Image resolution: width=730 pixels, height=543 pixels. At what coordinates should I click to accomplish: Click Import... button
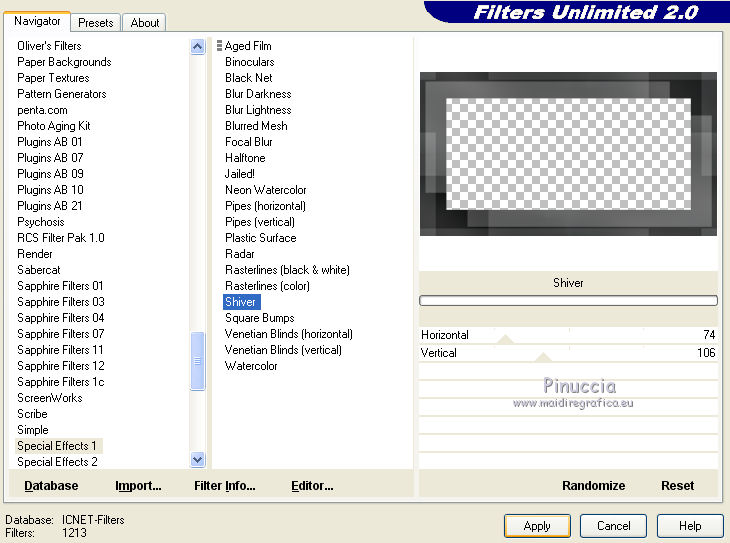click(138, 486)
